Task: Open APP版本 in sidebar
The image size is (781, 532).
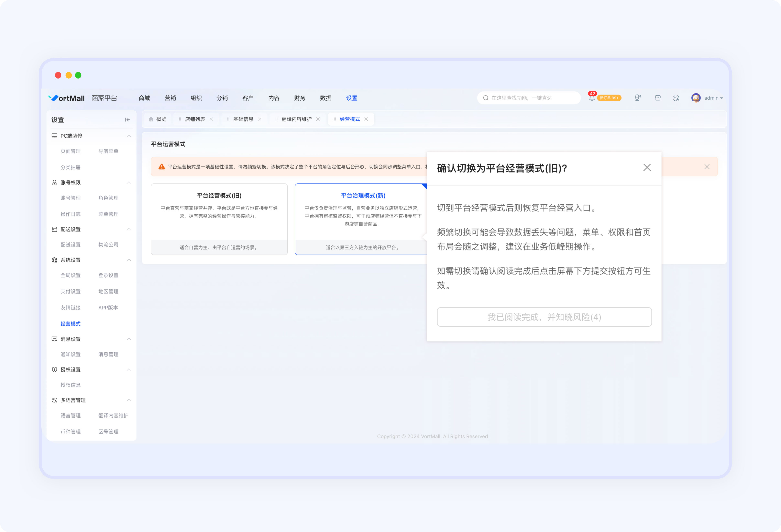Action: click(x=108, y=308)
